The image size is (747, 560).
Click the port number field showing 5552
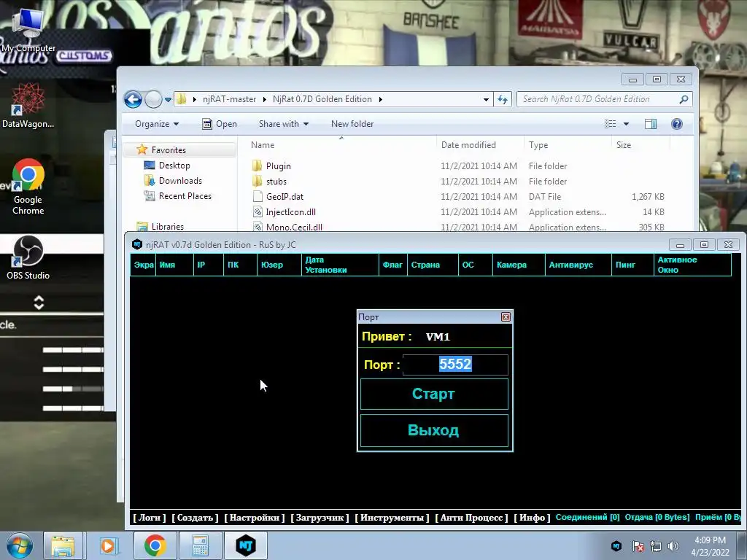click(455, 365)
